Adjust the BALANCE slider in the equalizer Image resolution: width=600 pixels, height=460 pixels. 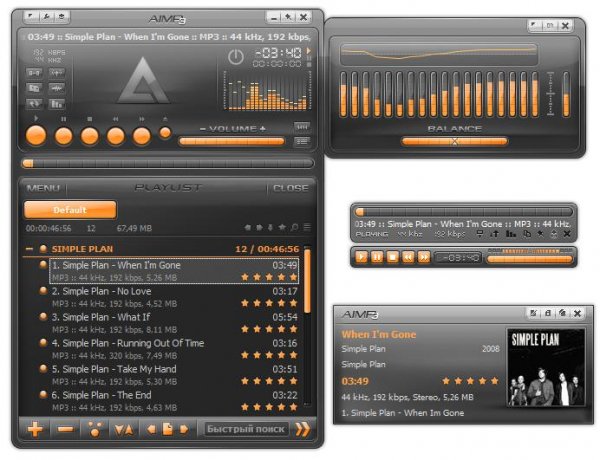point(455,141)
